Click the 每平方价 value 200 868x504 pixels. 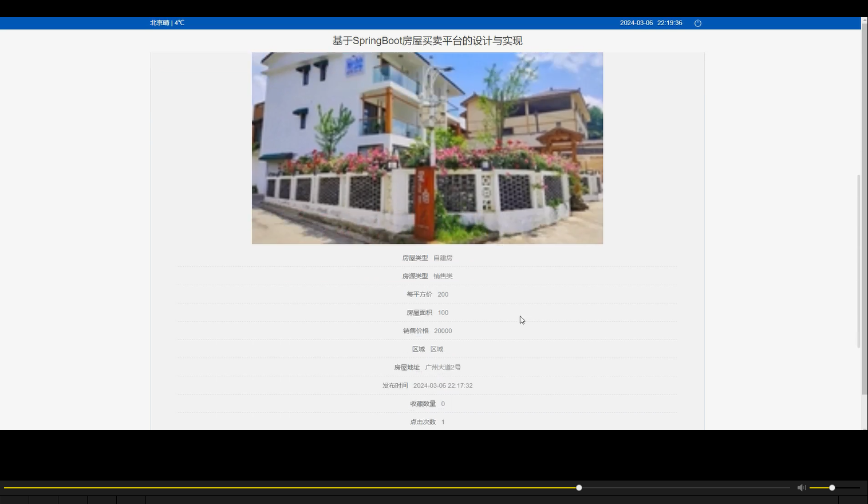443,294
